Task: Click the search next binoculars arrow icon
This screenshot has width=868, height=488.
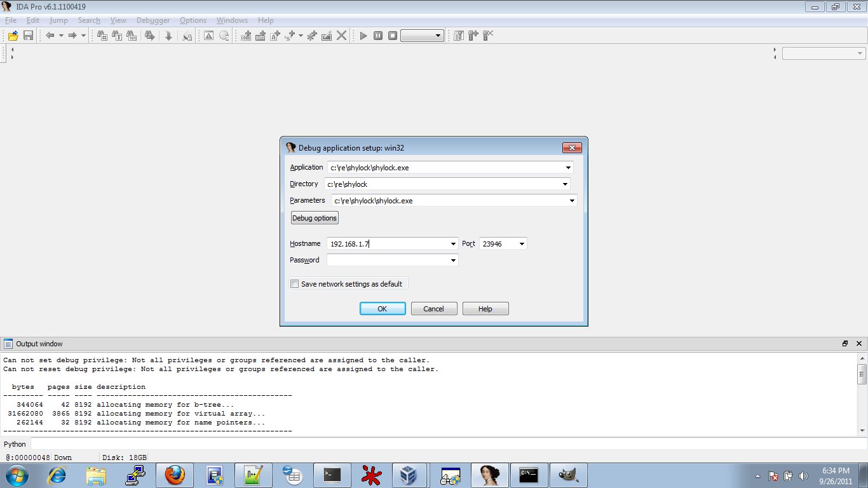Action: [150, 36]
